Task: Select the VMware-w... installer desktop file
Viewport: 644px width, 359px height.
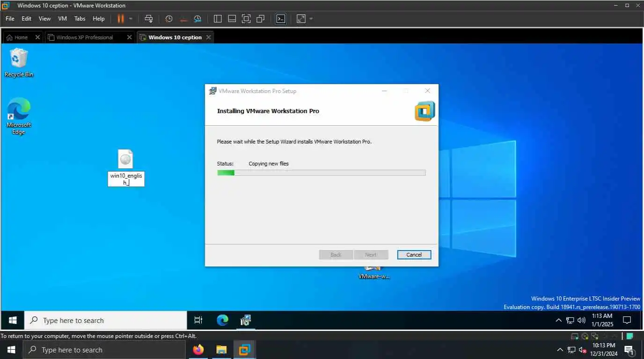Action: 374,273
